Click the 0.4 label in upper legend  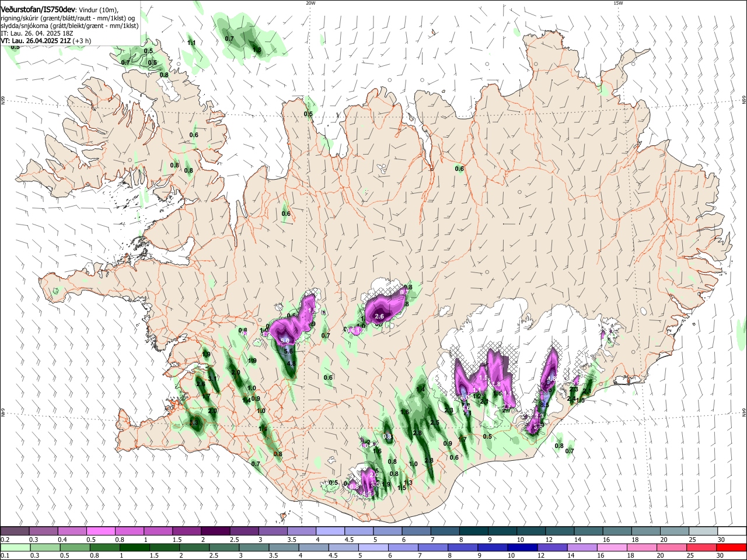click(x=62, y=539)
